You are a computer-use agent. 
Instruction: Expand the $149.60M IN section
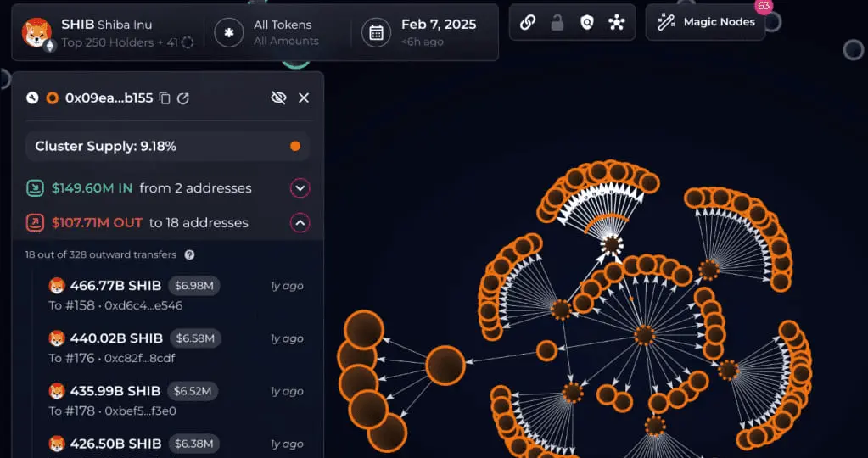(300, 188)
